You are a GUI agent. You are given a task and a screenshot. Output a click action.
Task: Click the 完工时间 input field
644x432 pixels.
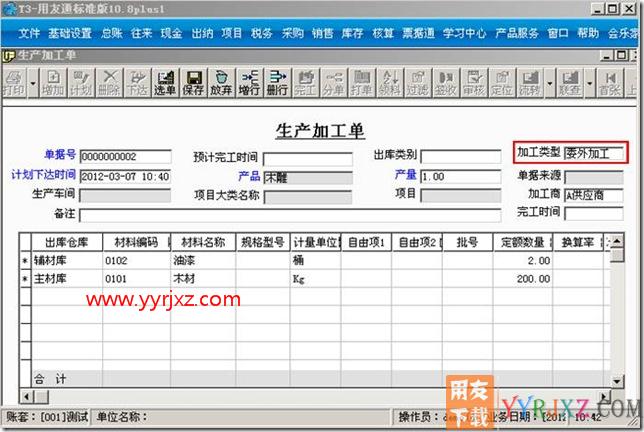pos(594,214)
